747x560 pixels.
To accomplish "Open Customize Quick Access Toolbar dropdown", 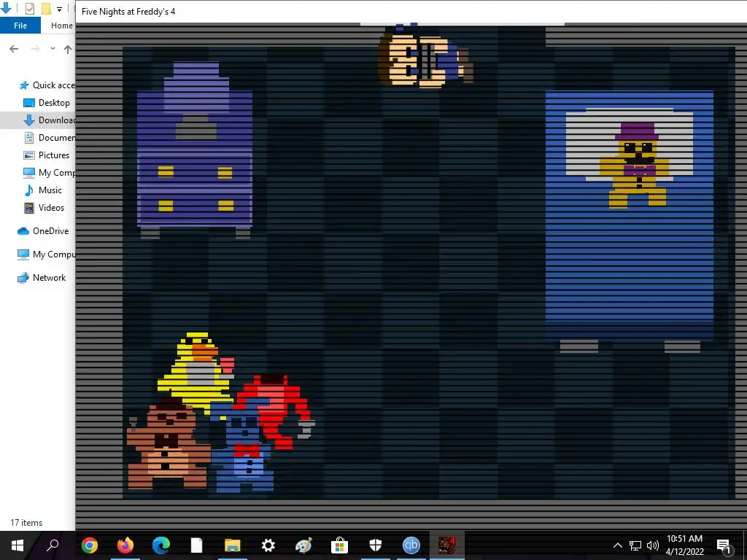I will (x=59, y=9).
